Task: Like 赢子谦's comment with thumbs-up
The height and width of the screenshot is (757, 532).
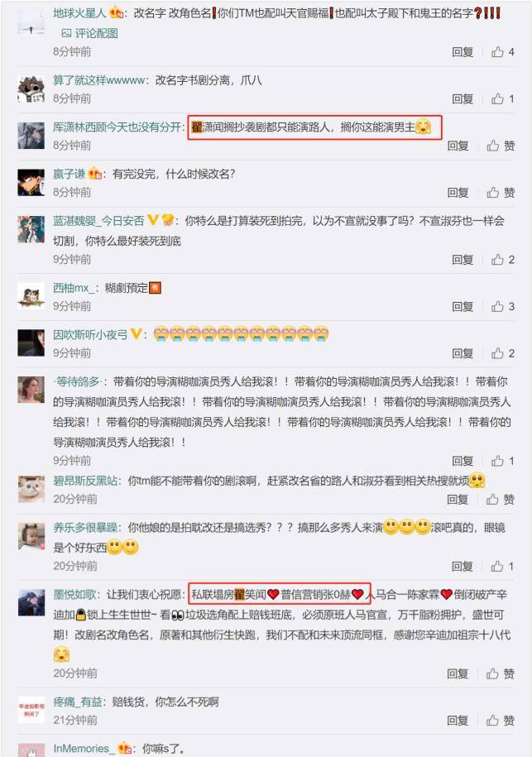Action: pos(500,193)
